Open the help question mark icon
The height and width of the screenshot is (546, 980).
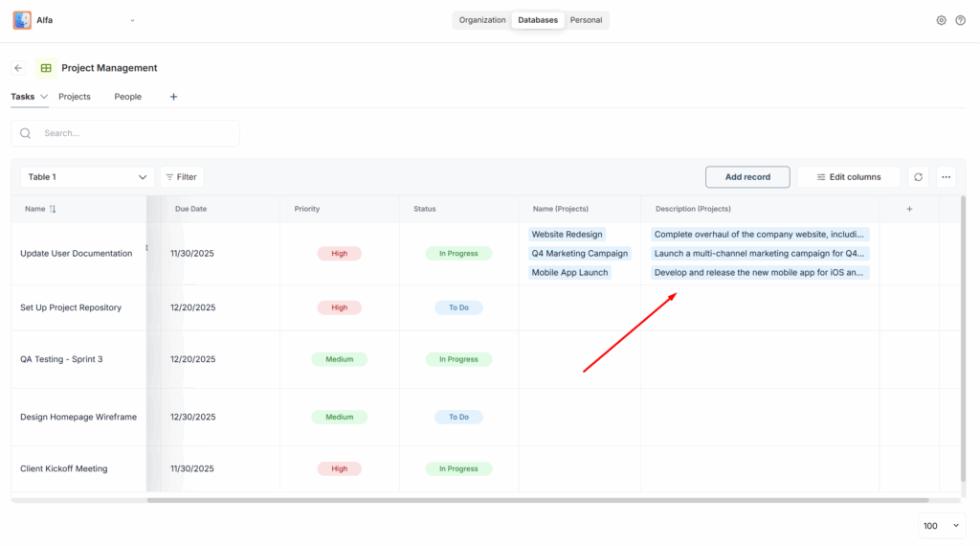[x=960, y=20]
